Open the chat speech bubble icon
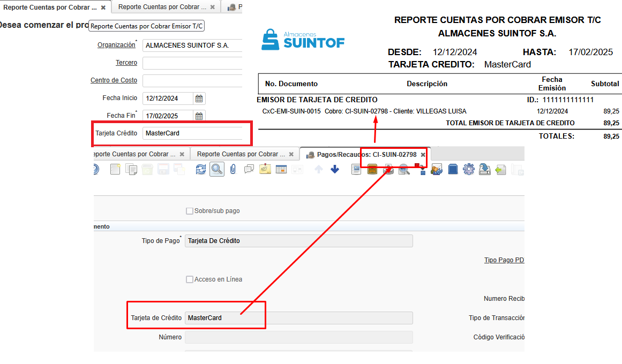Viewport: 622px width, 364px height. coord(249,169)
